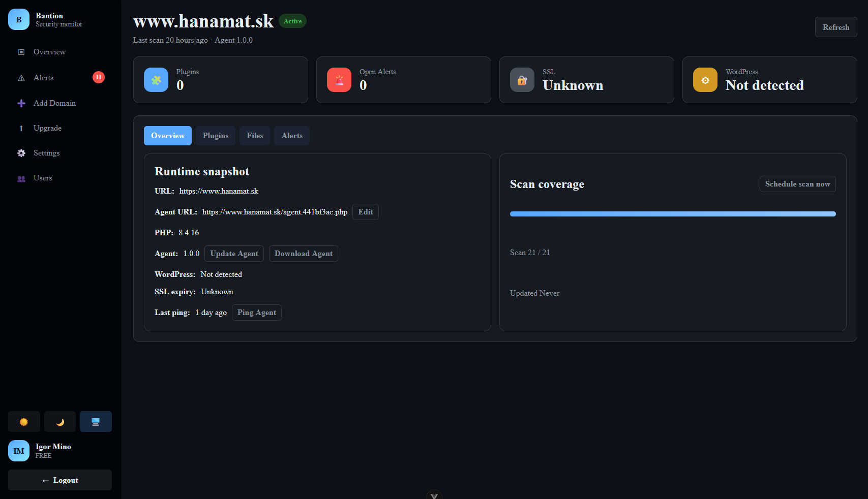Viewport: 868px width, 499px height.
Task: Click the Scan coverage heading
Action: (547, 184)
